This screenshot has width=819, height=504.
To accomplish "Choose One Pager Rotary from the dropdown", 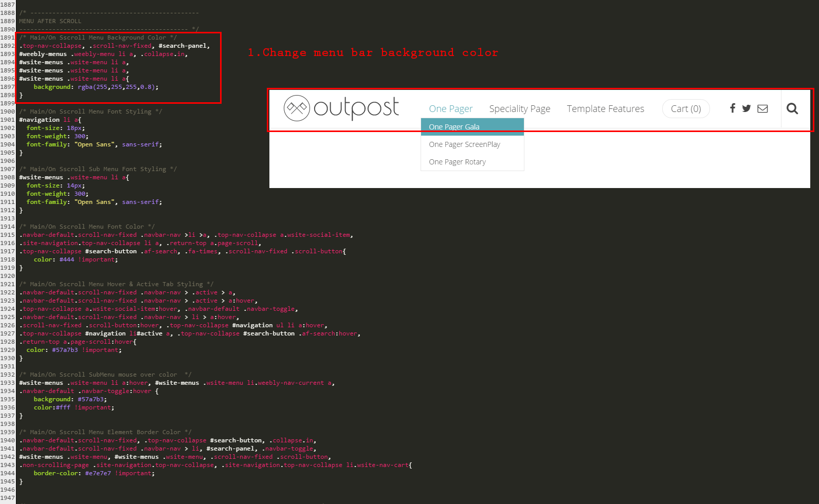I will click(x=457, y=162).
